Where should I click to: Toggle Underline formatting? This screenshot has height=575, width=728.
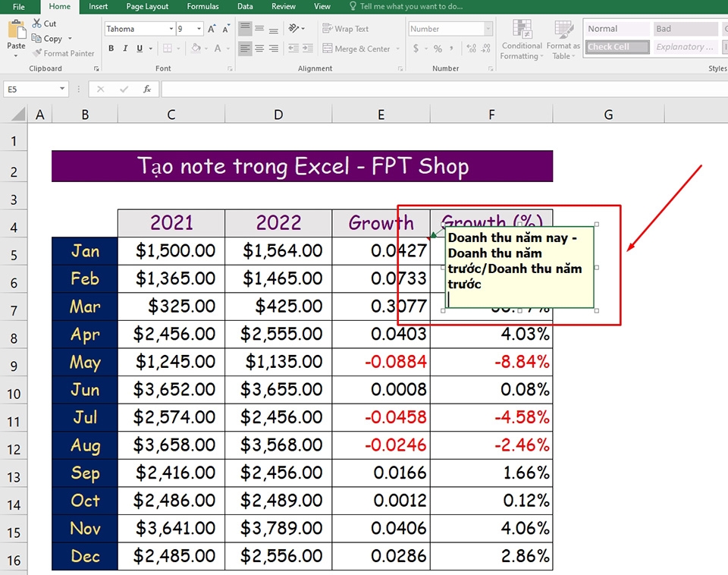(x=140, y=49)
